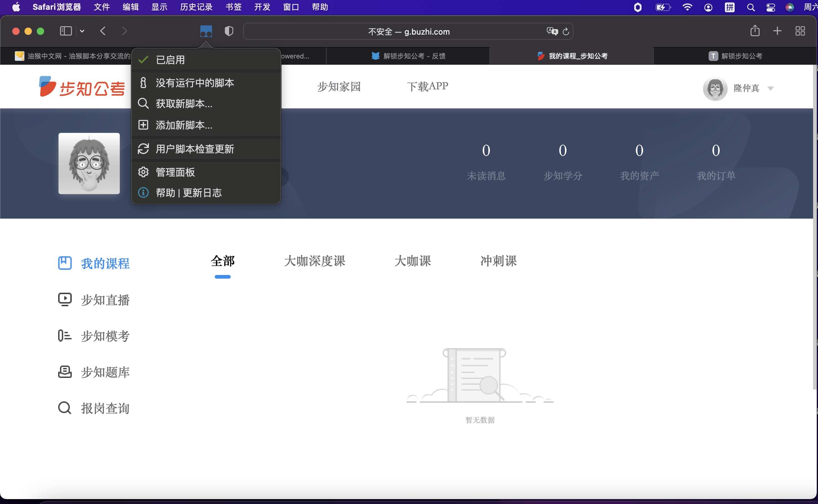The image size is (818, 504).
Task: Open the 下载APP nav link
Action: tap(427, 87)
